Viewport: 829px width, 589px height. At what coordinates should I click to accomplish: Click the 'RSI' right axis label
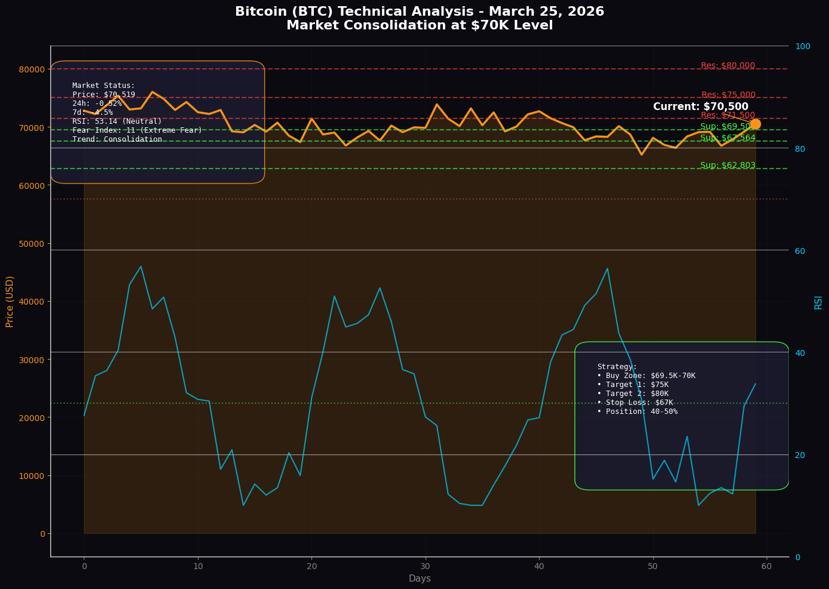(x=818, y=302)
